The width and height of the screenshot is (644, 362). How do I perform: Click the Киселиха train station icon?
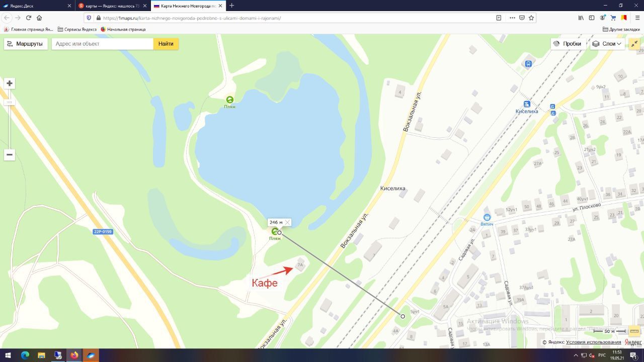(527, 104)
